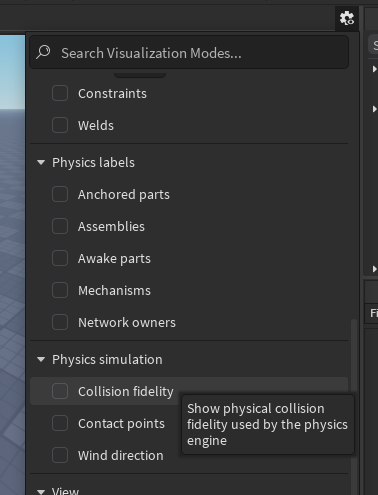378x495 pixels.
Task: Open the visualization settings gear icon
Action: (x=347, y=18)
